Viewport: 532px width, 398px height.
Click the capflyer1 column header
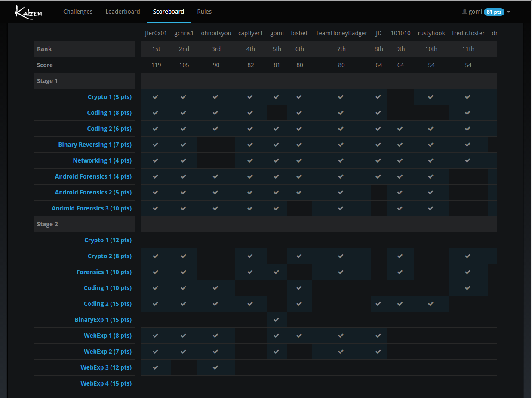(x=250, y=33)
